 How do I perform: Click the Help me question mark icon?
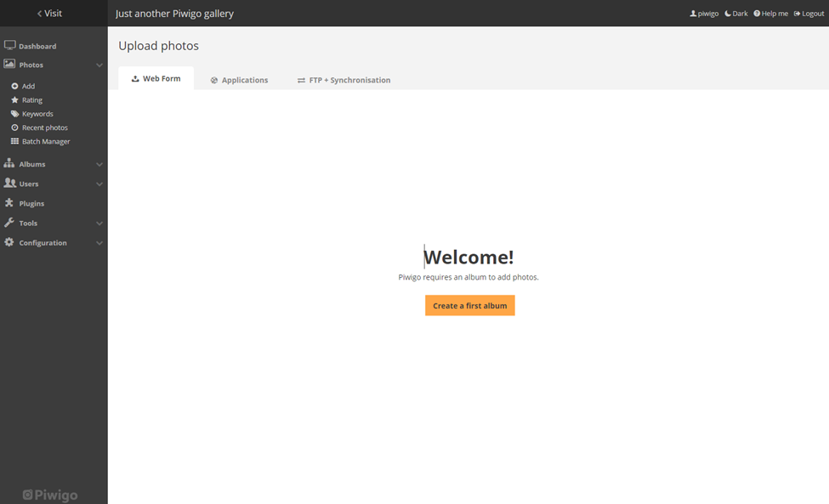757,14
